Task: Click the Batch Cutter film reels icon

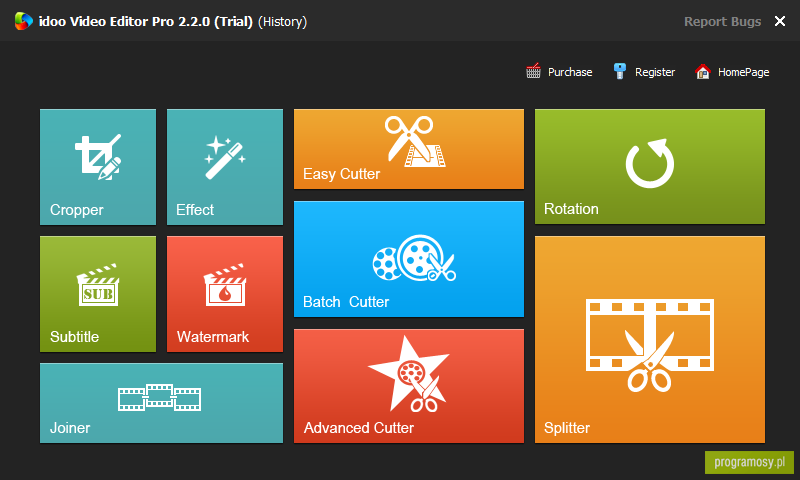Action: [414, 258]
